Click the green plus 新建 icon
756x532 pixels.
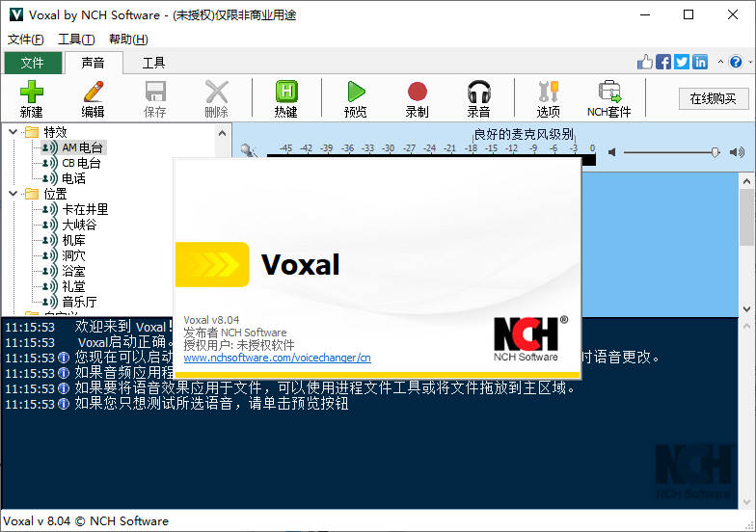[x=31, y=92]
